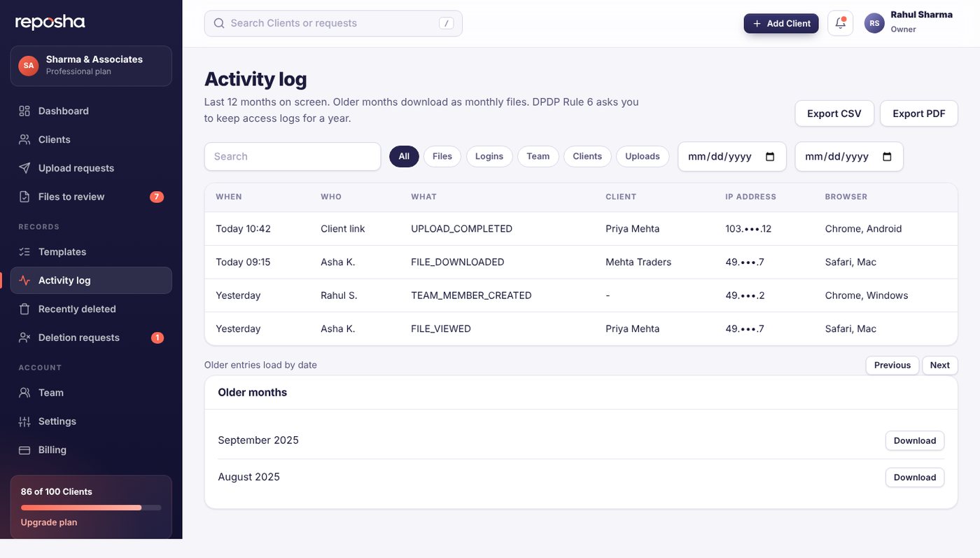The image size is (980, 558).
Task: Go to the Previous page of entries
Action: click(x=892, y=365)
